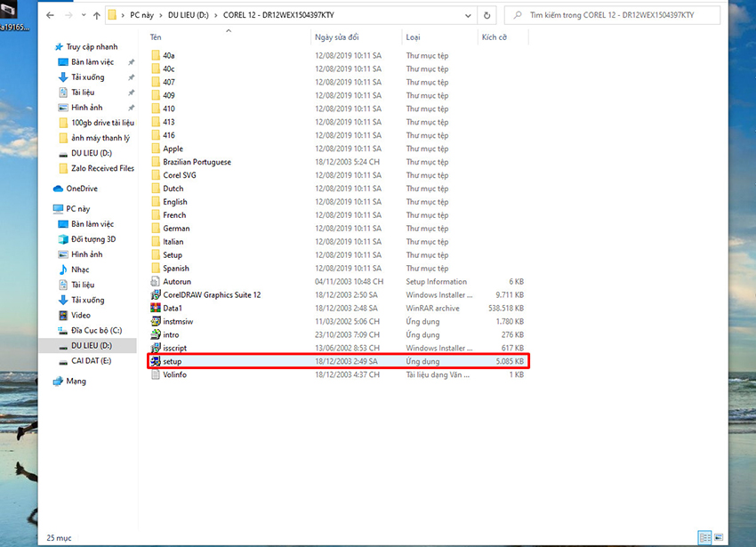This screenshot has width=756, height=547.
Task: Switch to large icons view
Action: (719, 537)
